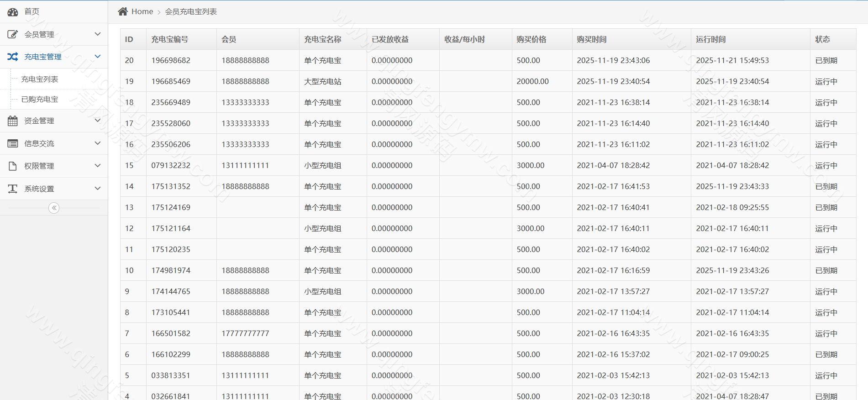Click the calendar icon beside 资金管理
This screenshot has height=400, width=868.
pos(13,121)
